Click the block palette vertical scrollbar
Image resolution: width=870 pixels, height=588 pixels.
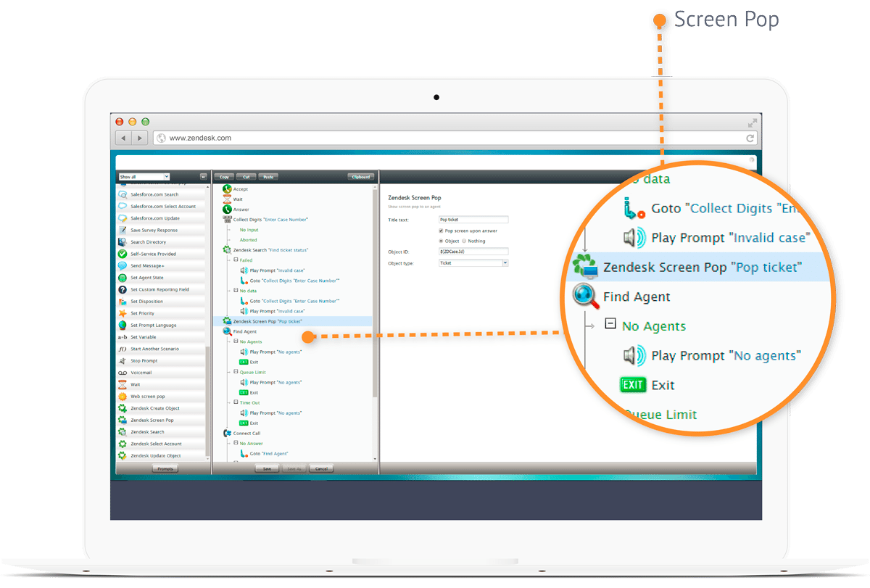pyautogui.click(x=208, y=402)
